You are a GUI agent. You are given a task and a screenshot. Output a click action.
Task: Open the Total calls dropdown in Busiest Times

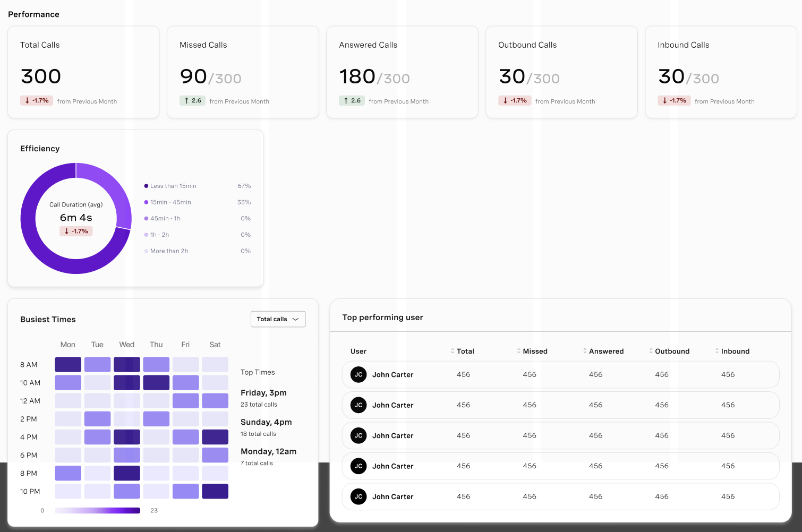pyautogui.click(x=278, y=319)
